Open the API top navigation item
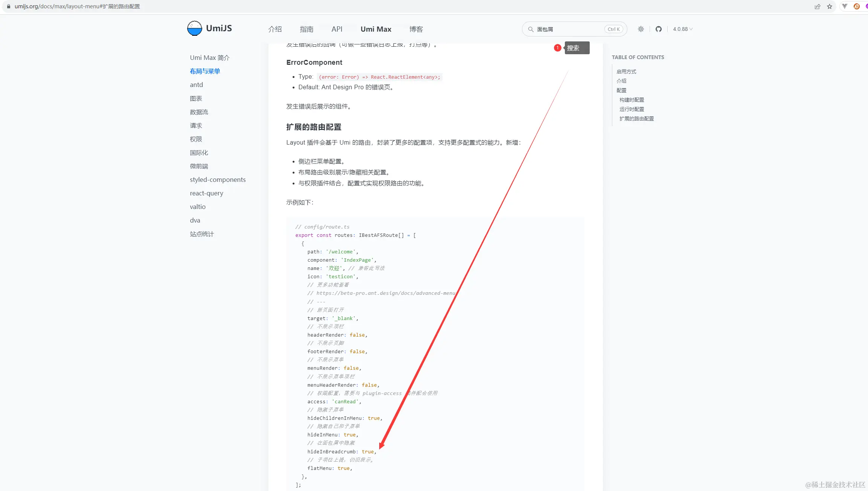868x491 pixels. pos(337,29)
